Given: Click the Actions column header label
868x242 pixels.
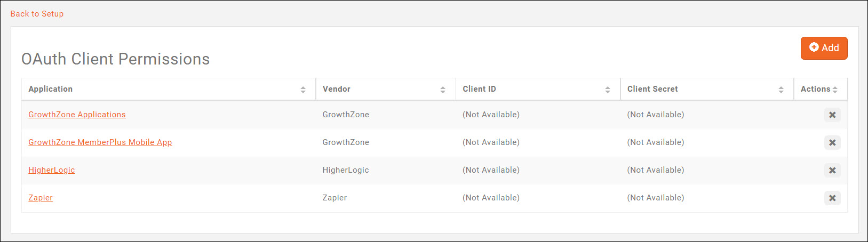Looking at the screenshot, I should pos(815,89).
